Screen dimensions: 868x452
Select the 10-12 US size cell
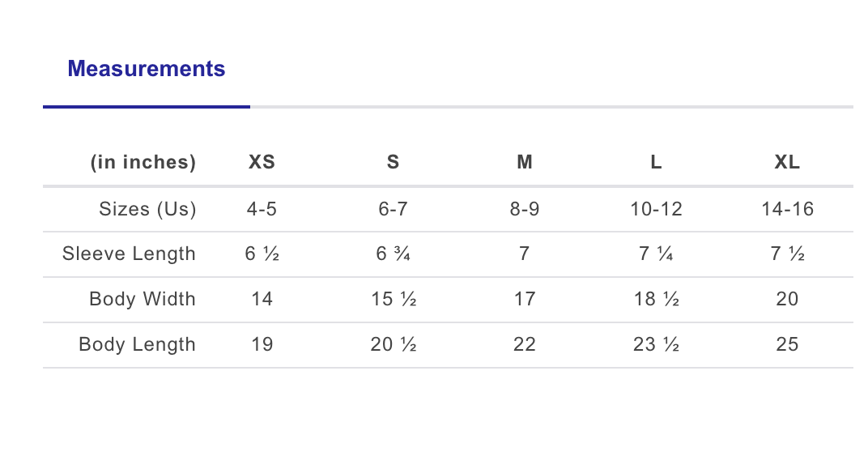[x=656, y=209]
